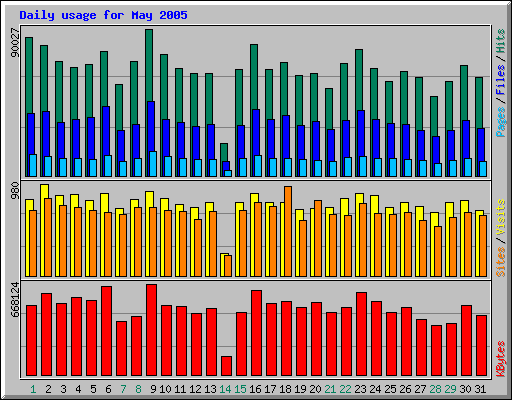Click the day 16 label on x-axis
The height and width of the screenshot is (400, 512).
point(255,389)
